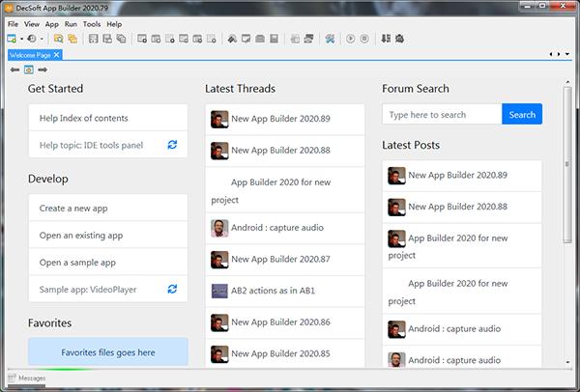Click the Messages panel icon
Viewport: 580px width, 392px height.
click(13, 378)
